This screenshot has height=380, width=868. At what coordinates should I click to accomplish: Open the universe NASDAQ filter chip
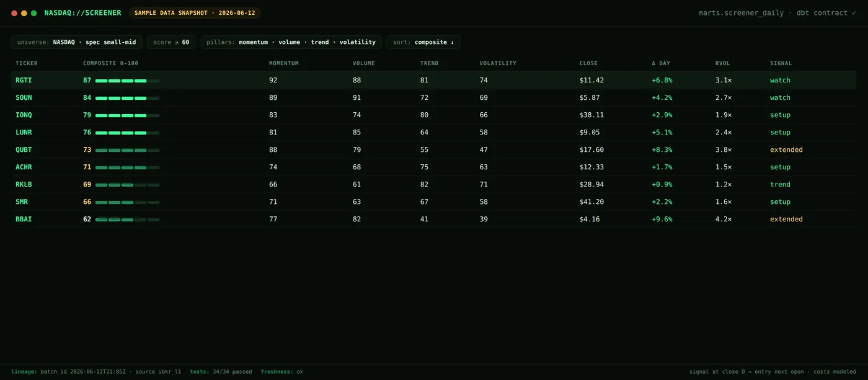pos(77,42)
